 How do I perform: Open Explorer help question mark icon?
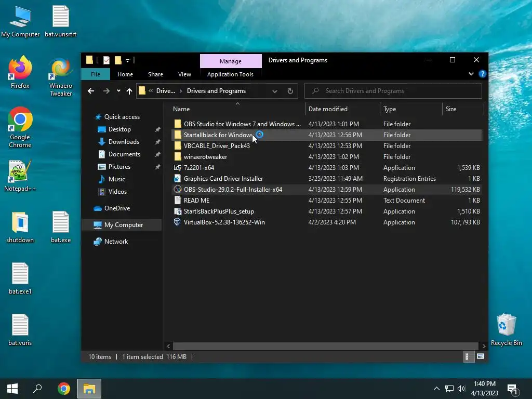click(x=482, y=74)
